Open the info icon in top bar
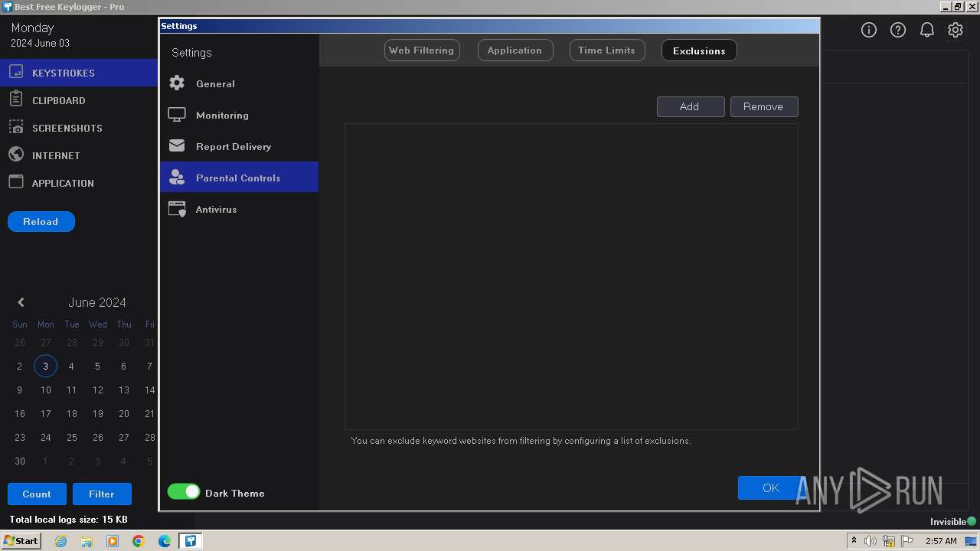The image size is (980, 551). (869, 30)
